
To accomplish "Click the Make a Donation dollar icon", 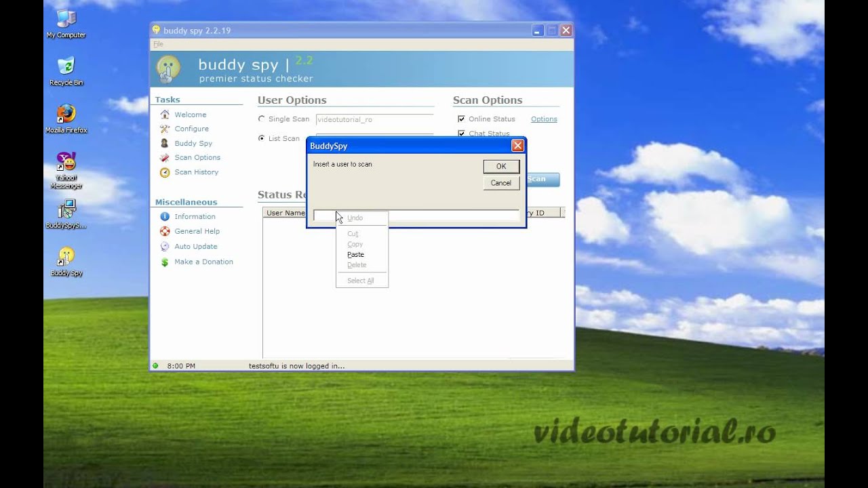I will [165, 262].
